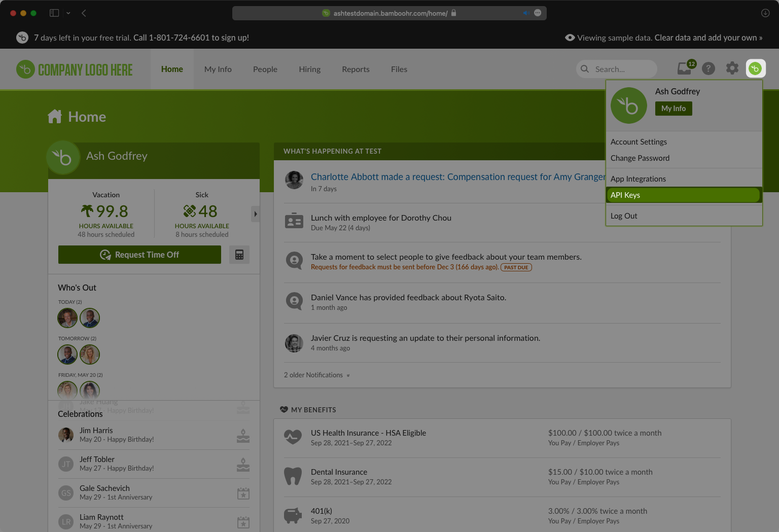779x532 pixels.
Task: Open the Safari sidebar toggle icon
Action: click(54, 13)
